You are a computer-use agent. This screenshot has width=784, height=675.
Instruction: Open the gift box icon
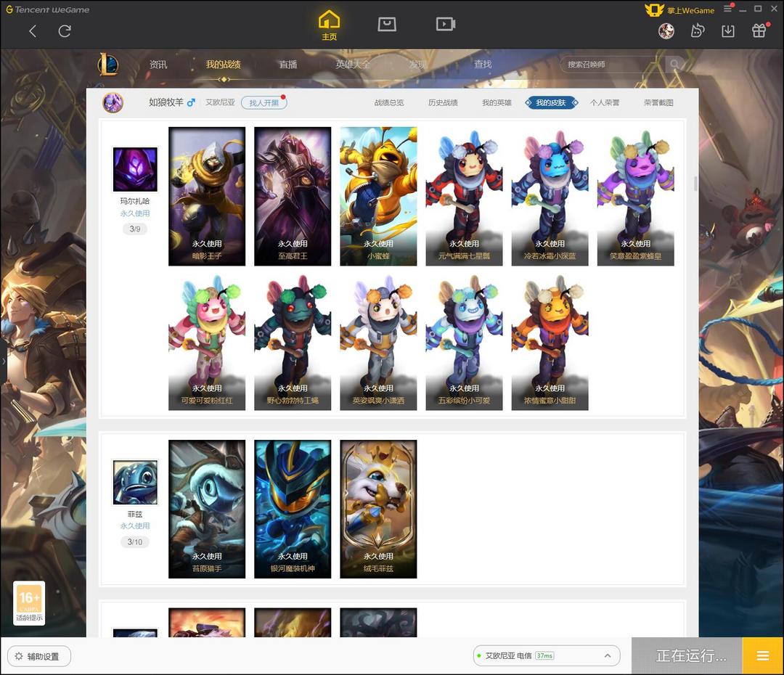[x=759, y=31]
